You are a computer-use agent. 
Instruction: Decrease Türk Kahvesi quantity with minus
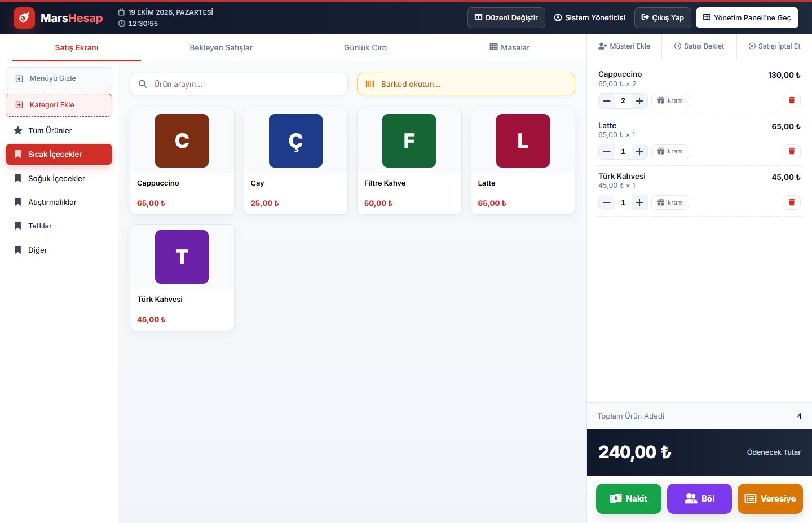tap(607, 203)
